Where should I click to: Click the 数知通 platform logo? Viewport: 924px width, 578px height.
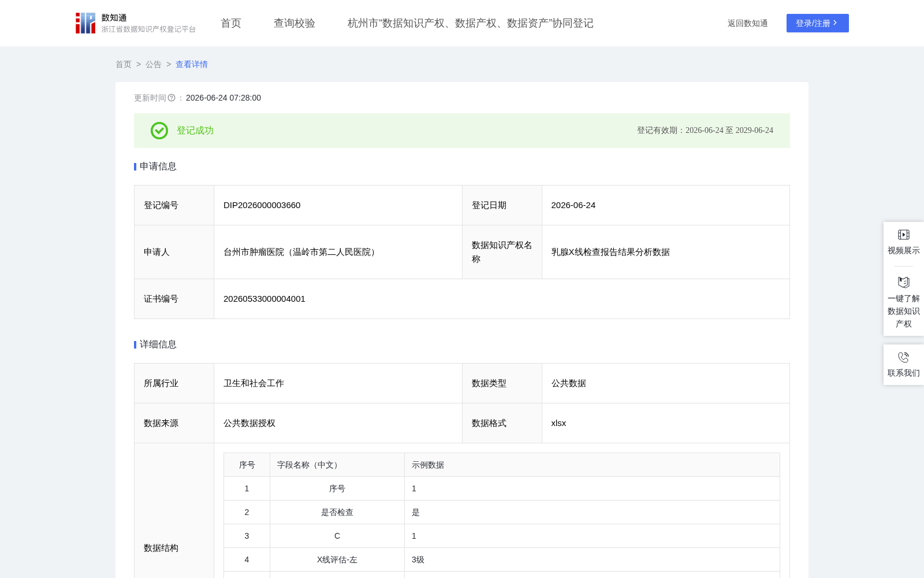point(136,23)
